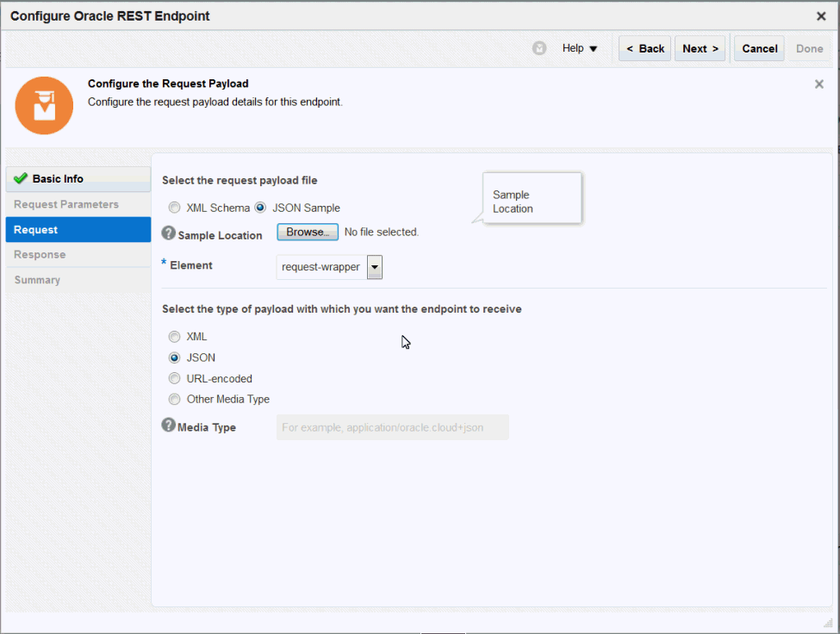The width and height of the screenshot is (840, 634).
Task: Dismiss the Configure the Request Payload banner
Action: pos(819,84)
